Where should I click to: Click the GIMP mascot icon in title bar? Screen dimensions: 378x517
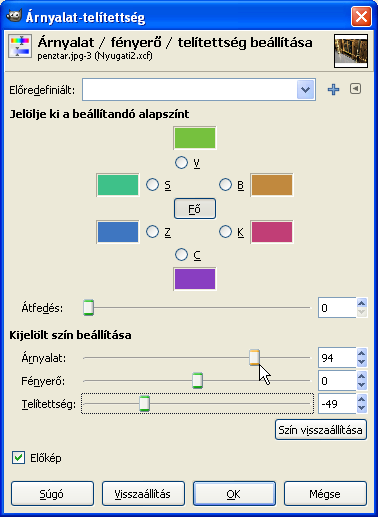tap(14, 15)
